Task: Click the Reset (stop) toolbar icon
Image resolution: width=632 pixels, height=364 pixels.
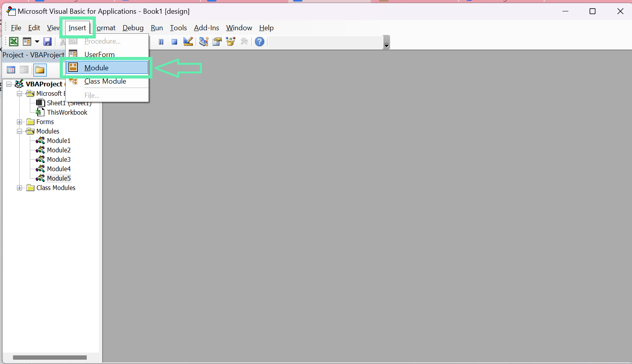Action: (x=174, y=42)
